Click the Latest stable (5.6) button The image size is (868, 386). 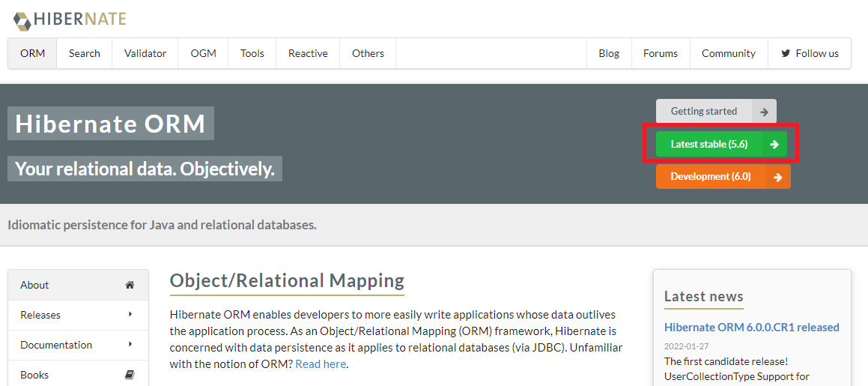[x=721, y=145]
